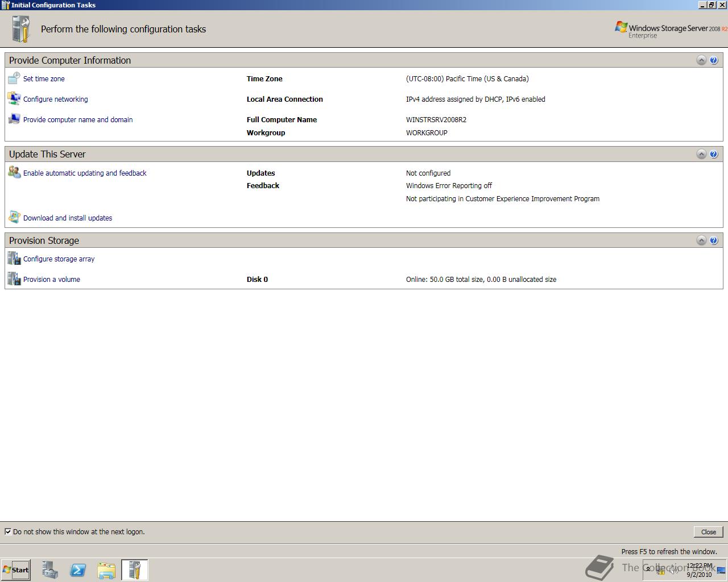Click the Customer Experience Improvement Program text

(503, 199)
